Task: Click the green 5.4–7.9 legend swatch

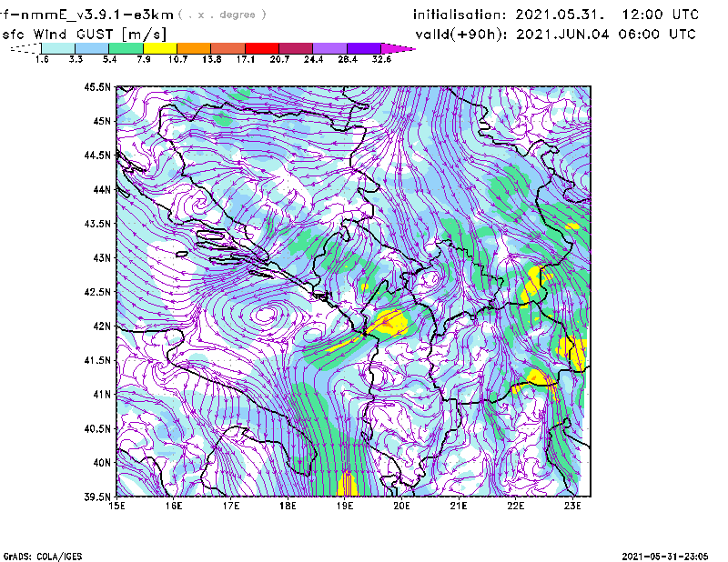Action: tap(126, 48)
